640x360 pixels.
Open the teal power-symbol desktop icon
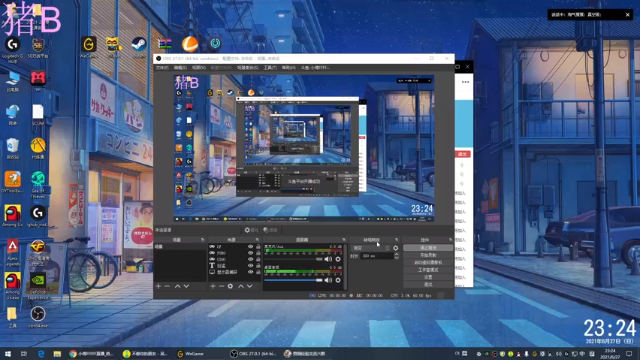click(215, 43)
